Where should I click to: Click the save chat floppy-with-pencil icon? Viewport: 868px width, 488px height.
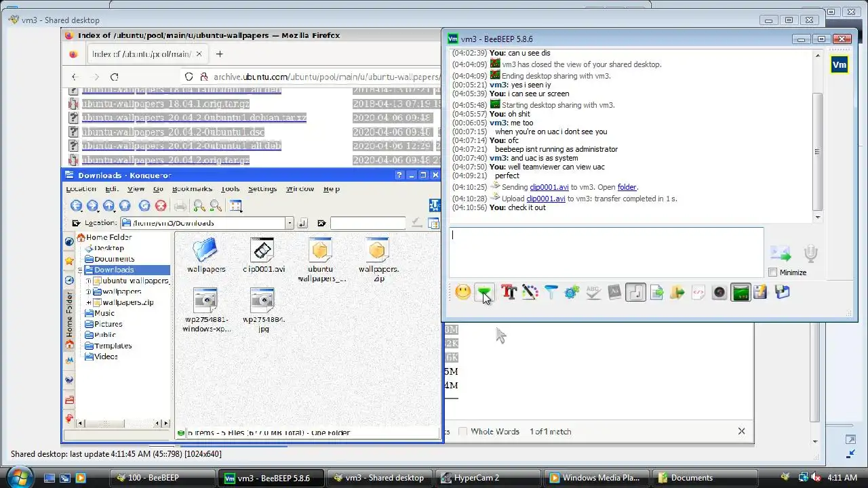point(760,292)
